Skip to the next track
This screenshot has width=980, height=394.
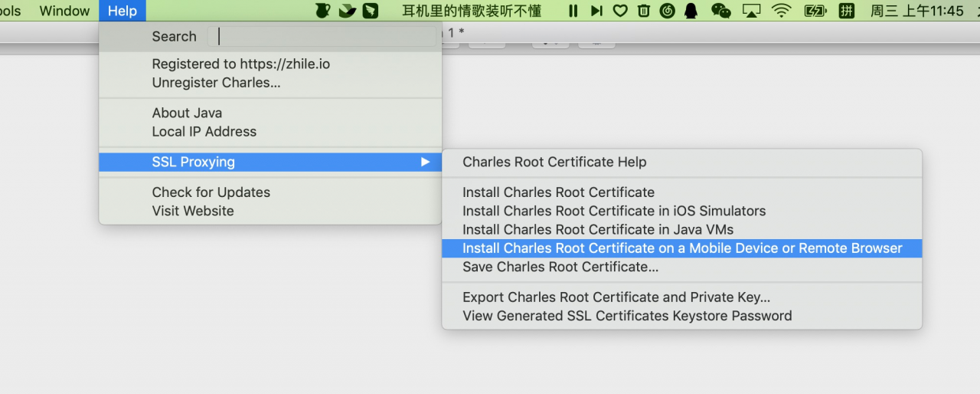pyautogui.click(x=596, y=11)
